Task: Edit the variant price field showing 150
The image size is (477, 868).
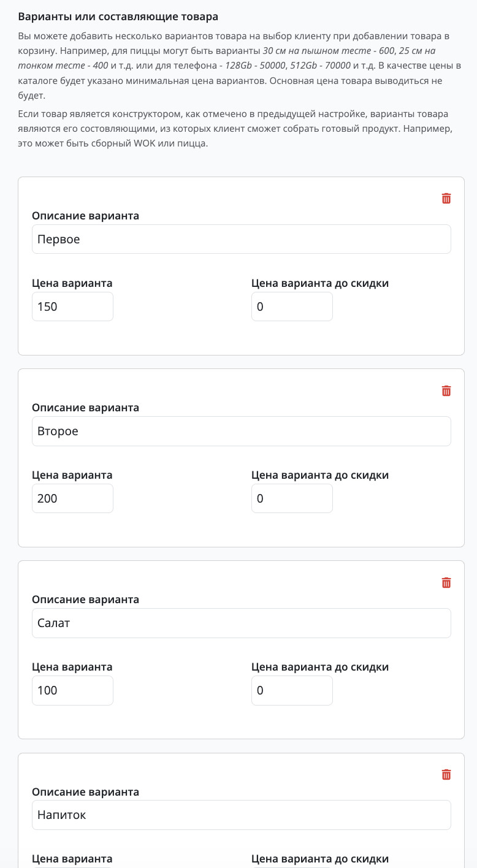Action: (x=72, y=306)
